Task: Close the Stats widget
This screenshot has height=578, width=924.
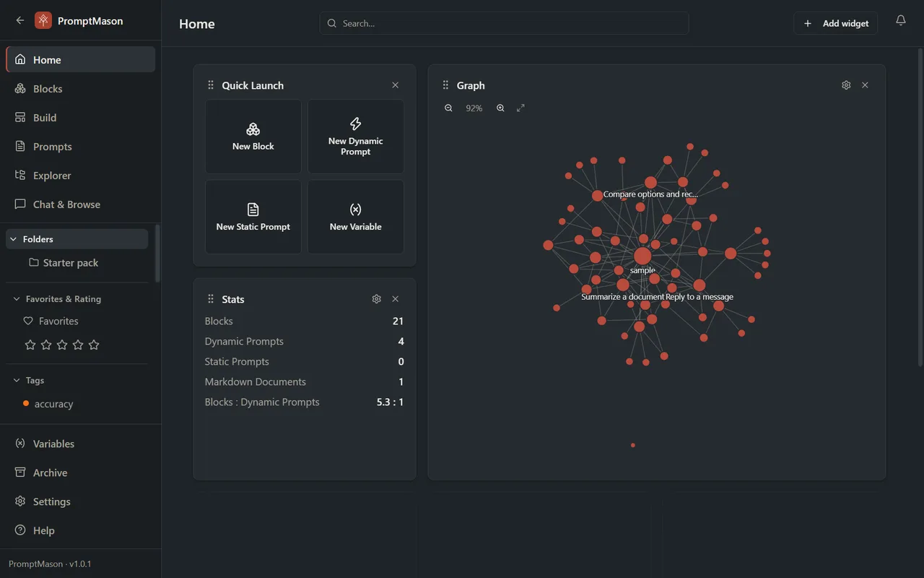Action: click(x=395, y=299)
